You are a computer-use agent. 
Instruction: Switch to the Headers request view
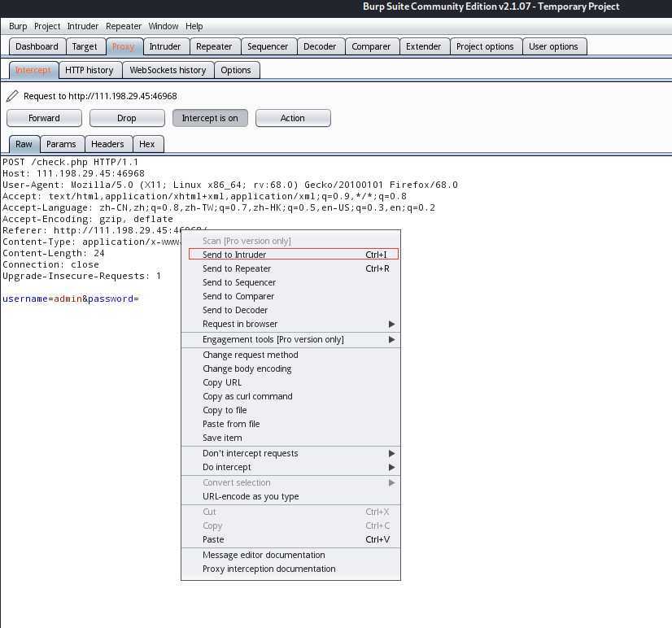[107, 144]
